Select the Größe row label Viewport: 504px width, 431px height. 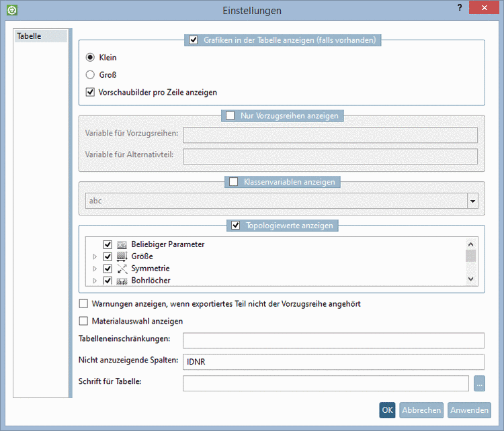coord(142,256)
